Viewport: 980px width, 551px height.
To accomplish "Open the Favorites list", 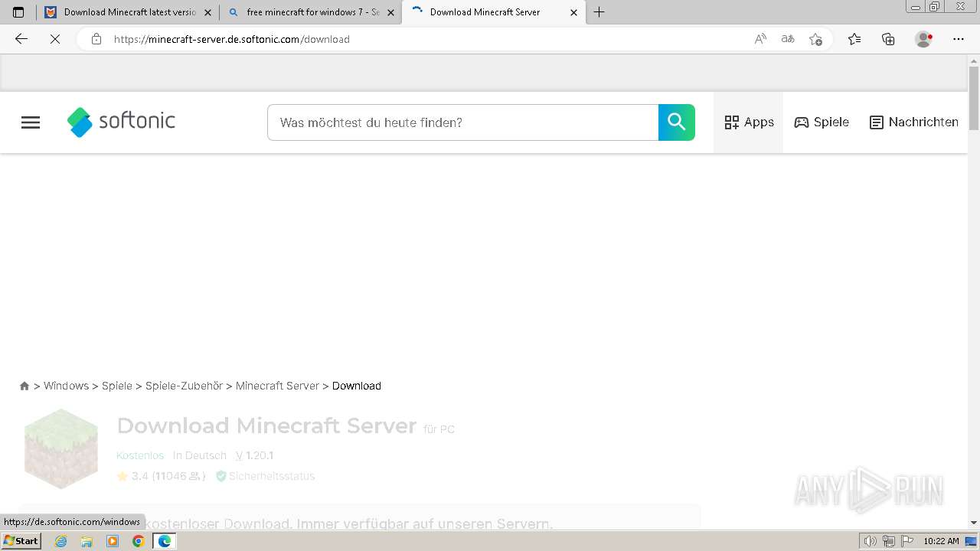I will coord(854,39).
